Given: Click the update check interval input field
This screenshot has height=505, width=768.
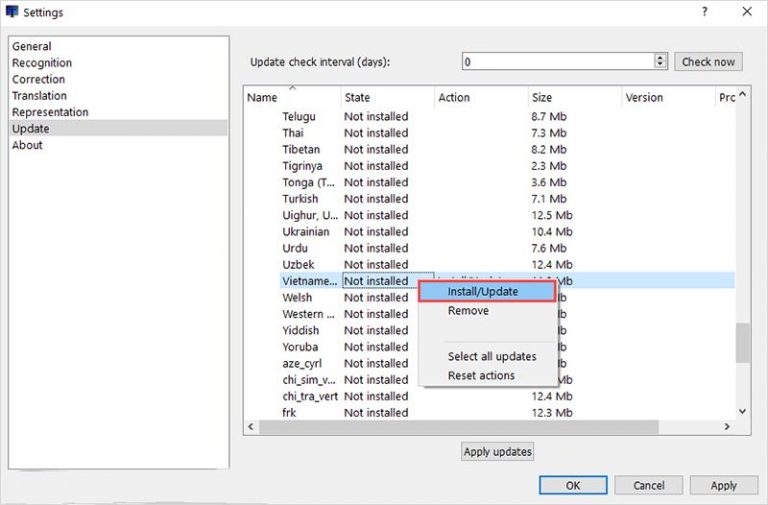Looking at the screenshot, I should (x=558, y=62).
